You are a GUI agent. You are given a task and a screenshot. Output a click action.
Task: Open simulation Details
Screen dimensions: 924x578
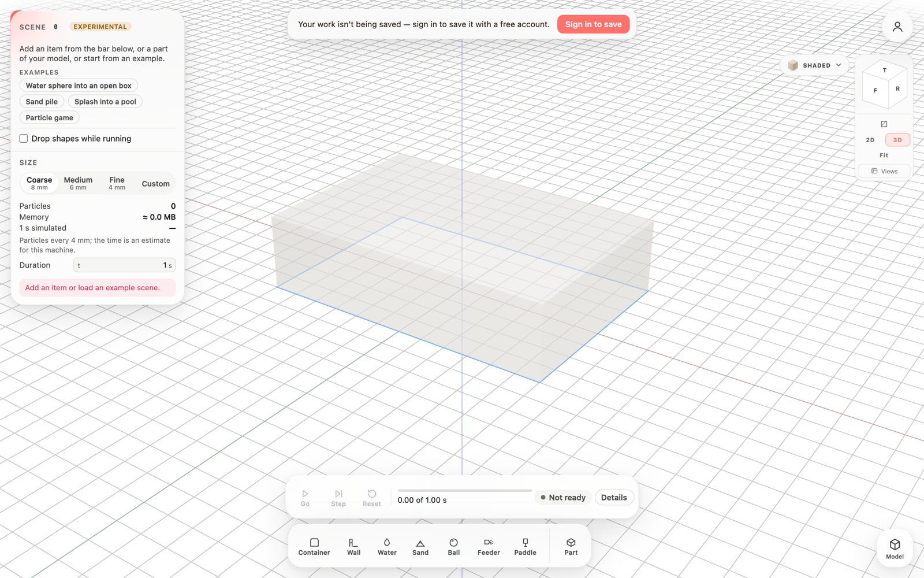614,498
